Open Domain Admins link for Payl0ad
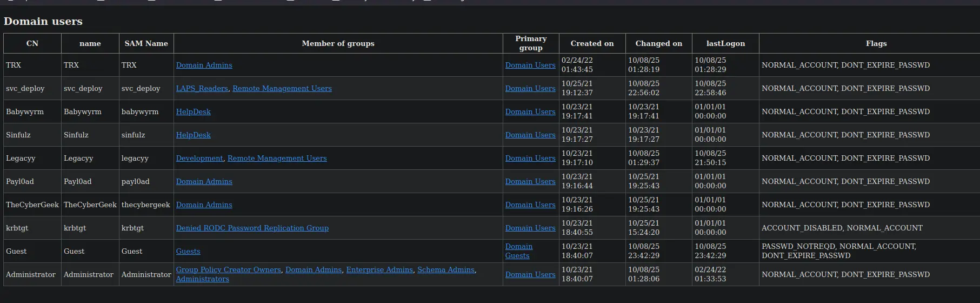980x303 pixels. 204,181
